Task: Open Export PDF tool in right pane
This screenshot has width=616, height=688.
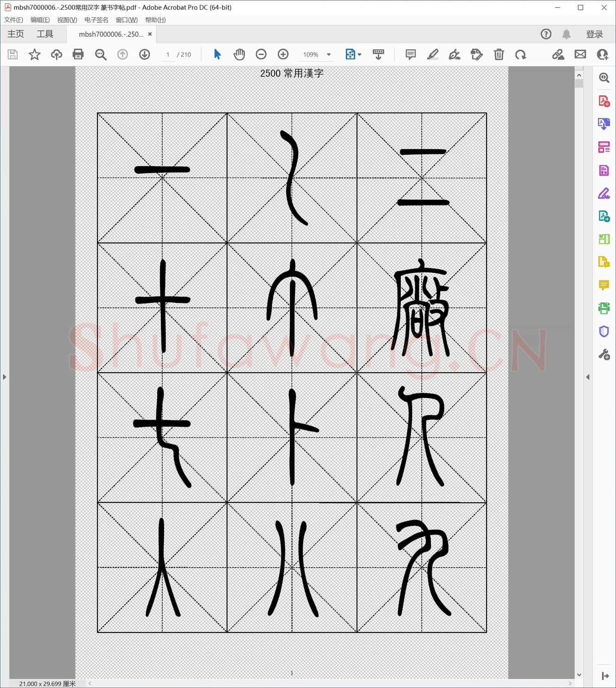Action: coord(604,124)
